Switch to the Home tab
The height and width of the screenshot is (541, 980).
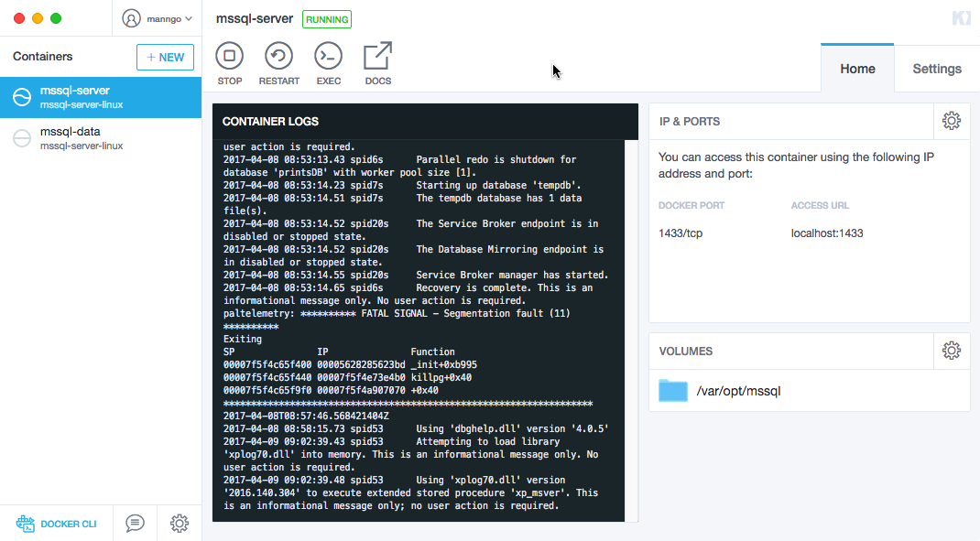click(857, 69)
